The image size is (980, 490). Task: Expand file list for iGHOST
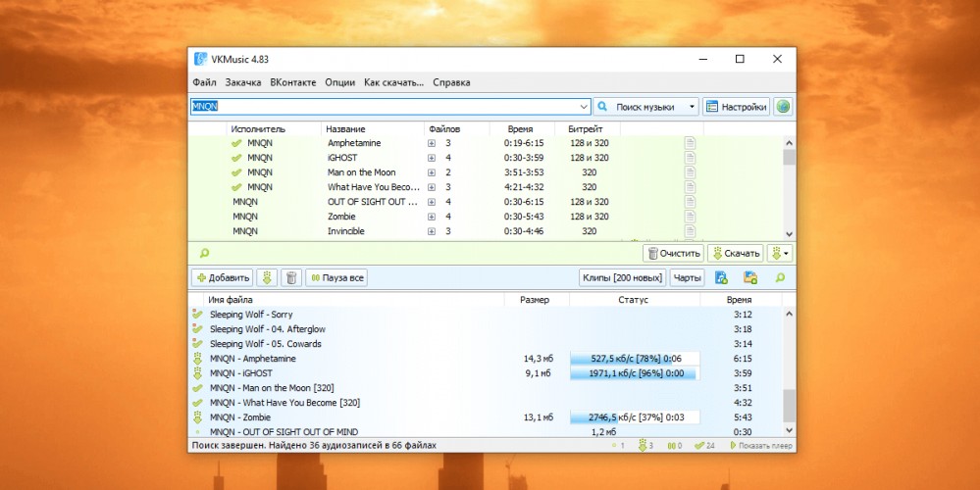pos(432,158)
